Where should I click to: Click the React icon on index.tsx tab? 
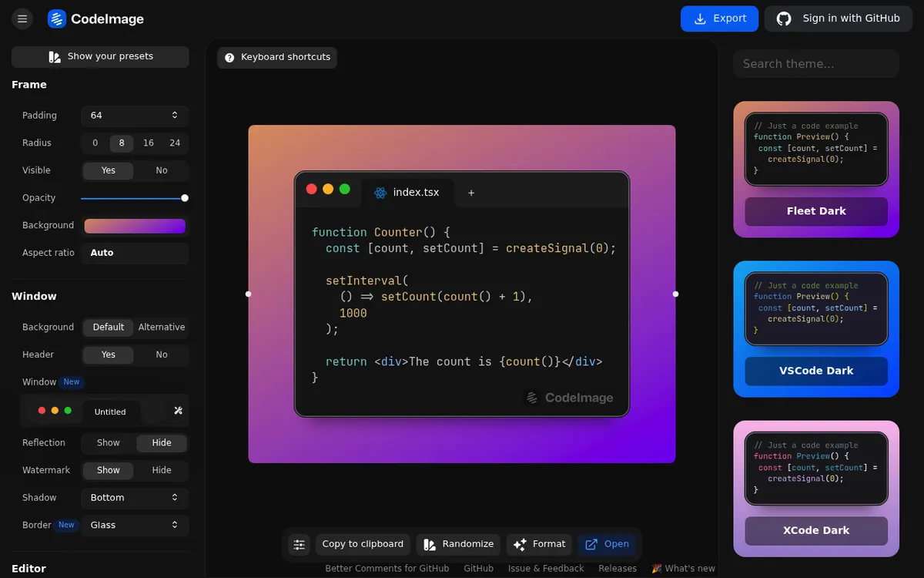(380, 193)
